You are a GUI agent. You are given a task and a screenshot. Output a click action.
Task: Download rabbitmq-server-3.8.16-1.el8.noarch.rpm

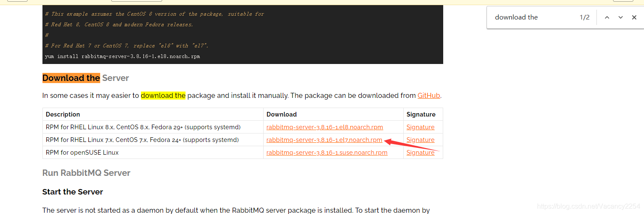325,127
